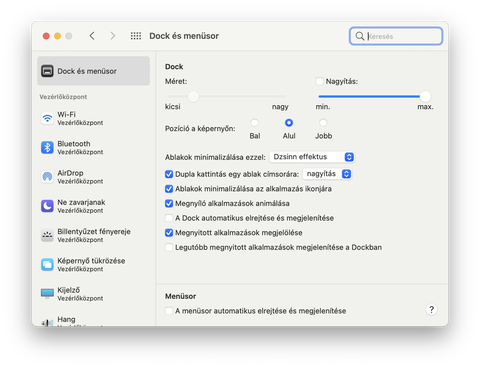Open the AirDrop sidebar entry icon
Screen dimensions: 480x368
point(47,177)
